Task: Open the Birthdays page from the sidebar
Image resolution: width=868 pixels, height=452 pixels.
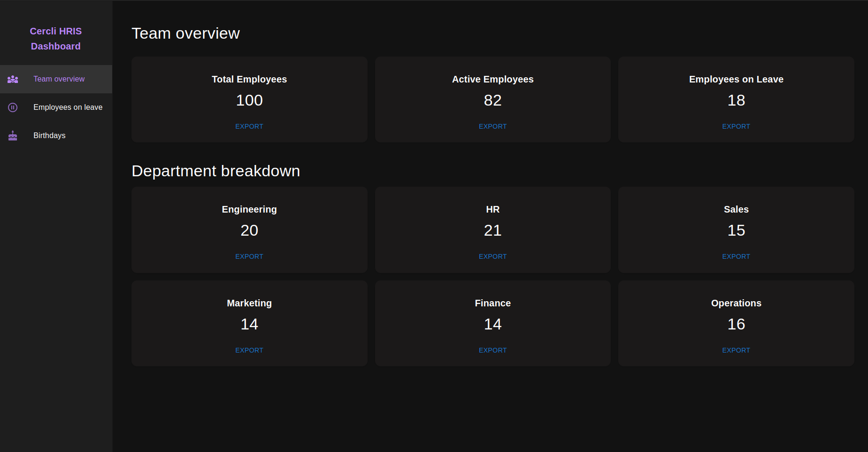Action: tap(49, 135)
